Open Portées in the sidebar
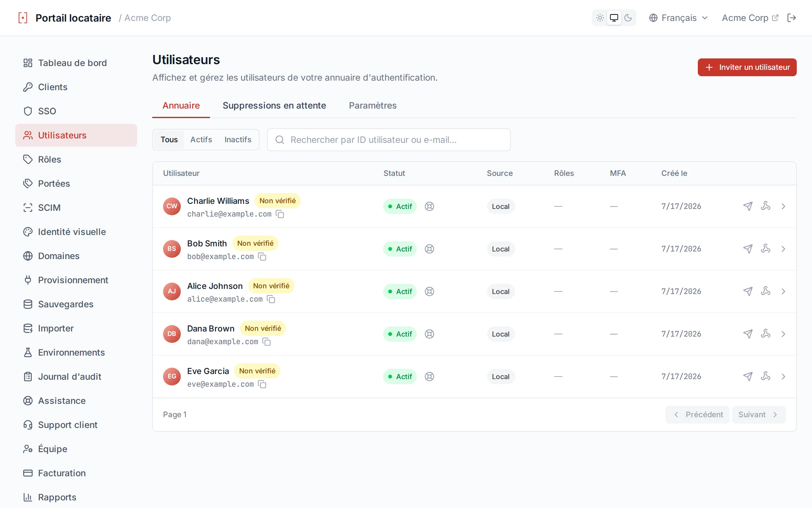This screenshot has height=508, width=812. pos(76,184)
